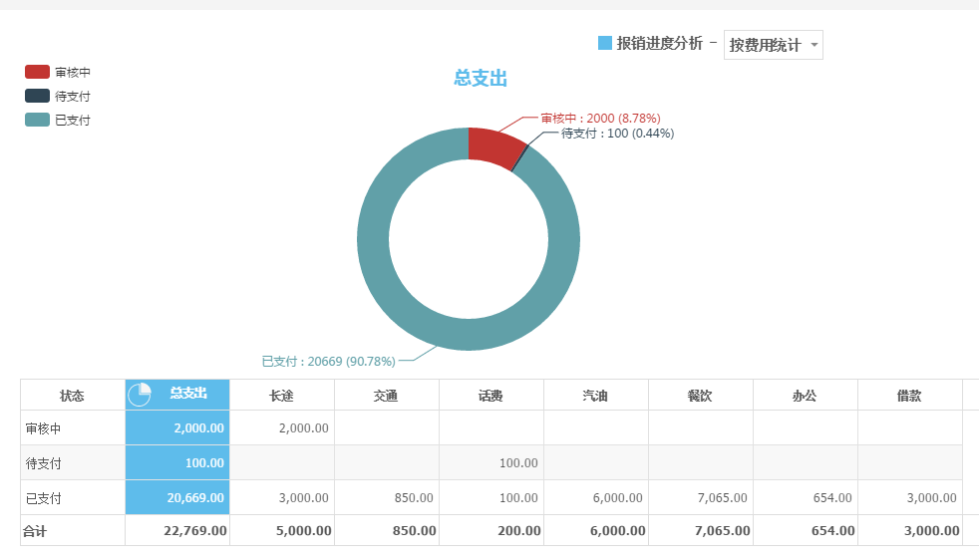
Task: Click the 办公 column header
Action: (805, 396)
